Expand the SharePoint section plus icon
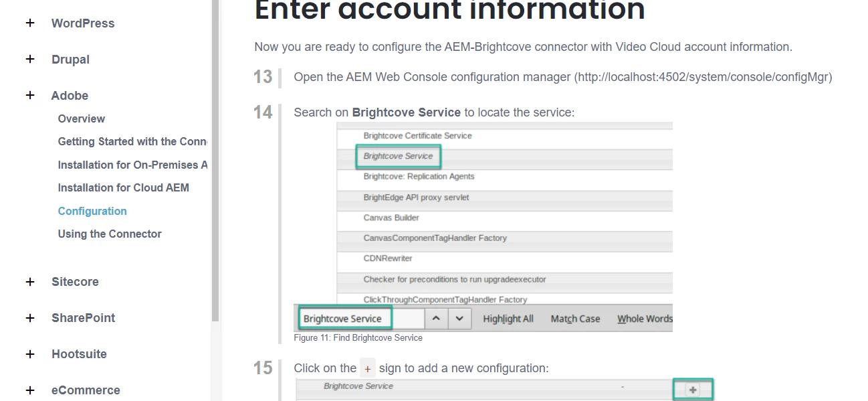Viewport: 868px width, 401px height. pos(30,318)
